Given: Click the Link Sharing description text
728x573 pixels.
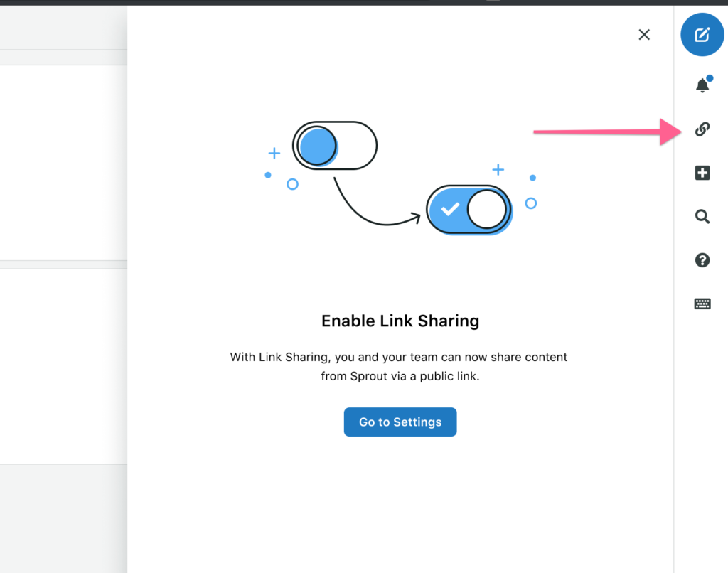Looking at the screenshot, I should point(399,366).
